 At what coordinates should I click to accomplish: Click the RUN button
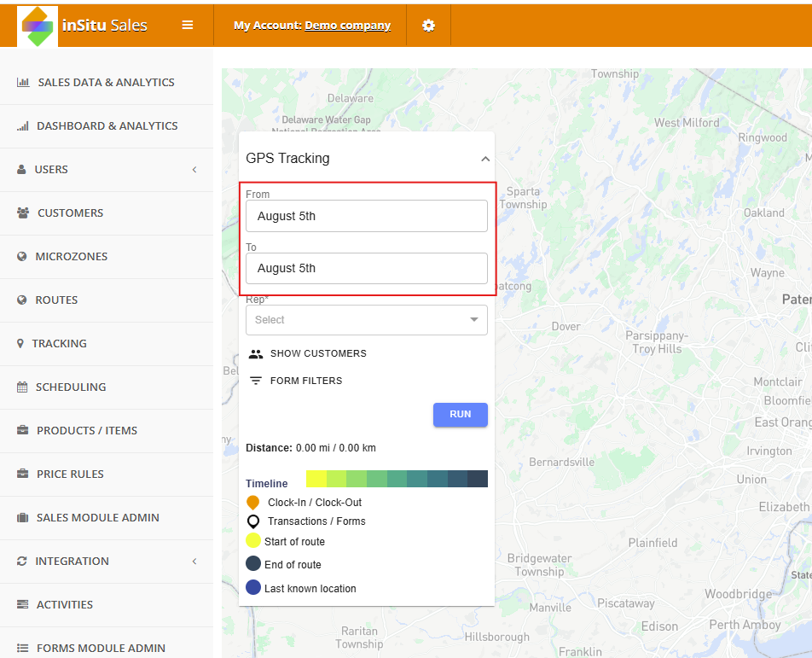pos(460,414)
